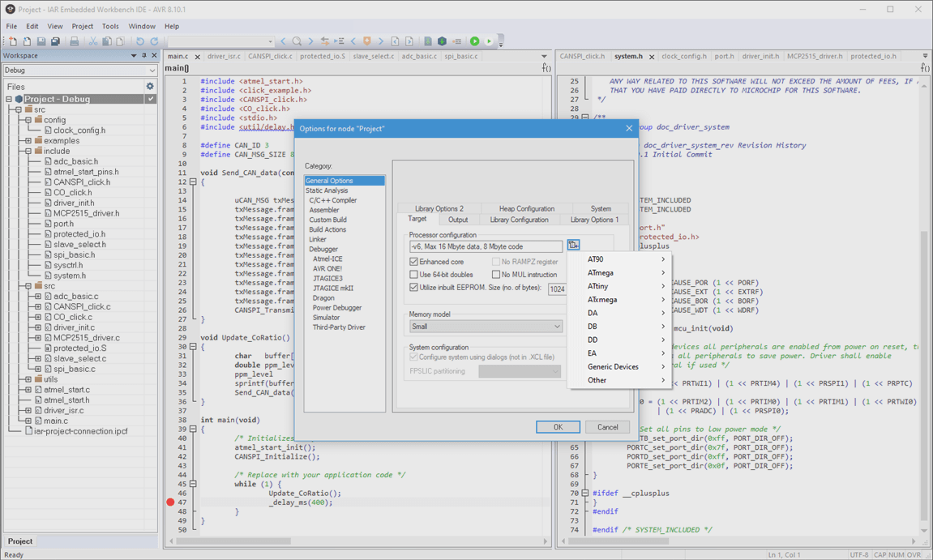Open the Project menu

(82, 26)
